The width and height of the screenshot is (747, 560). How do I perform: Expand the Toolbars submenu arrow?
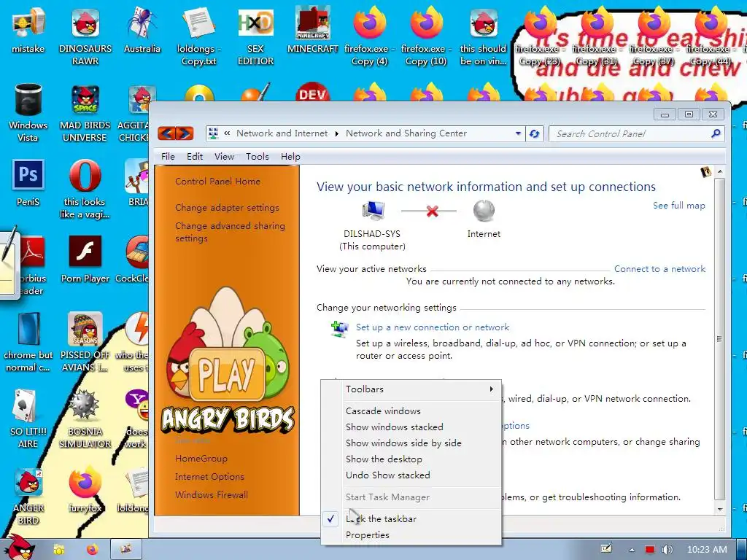pyautogui.click(x=491, y=389)
